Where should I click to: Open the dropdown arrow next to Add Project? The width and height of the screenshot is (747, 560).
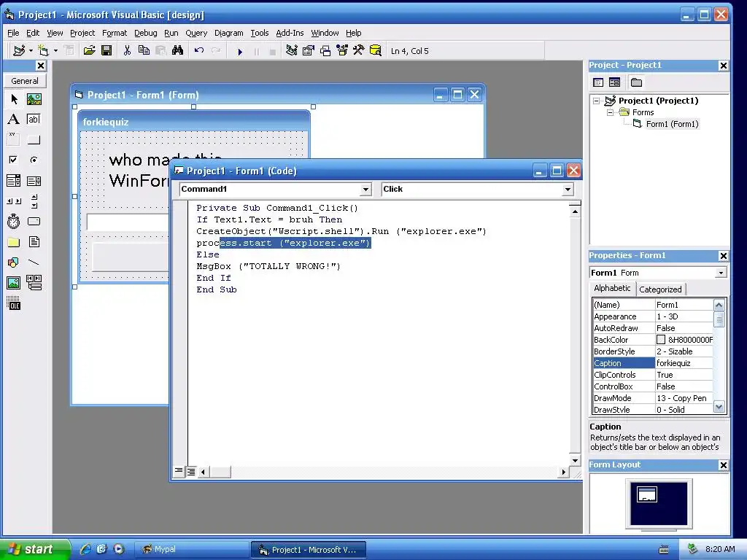31,50
